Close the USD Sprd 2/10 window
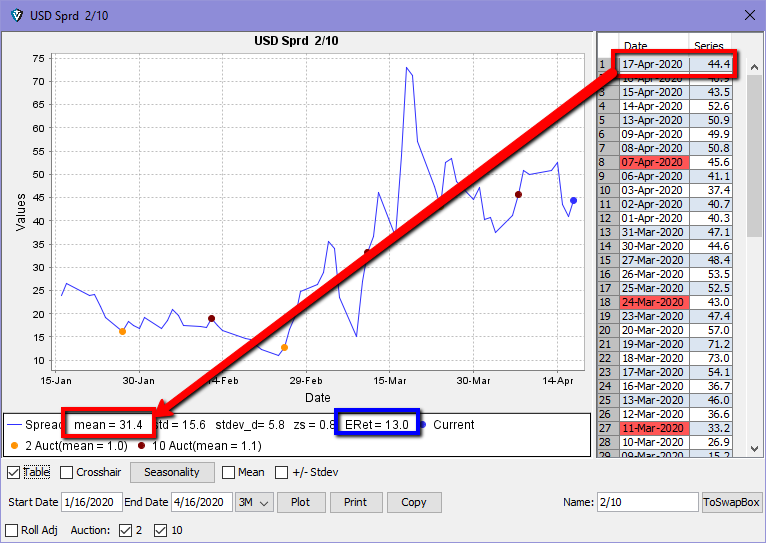This screenshot has height=543, width=766. tap(750, 16)
